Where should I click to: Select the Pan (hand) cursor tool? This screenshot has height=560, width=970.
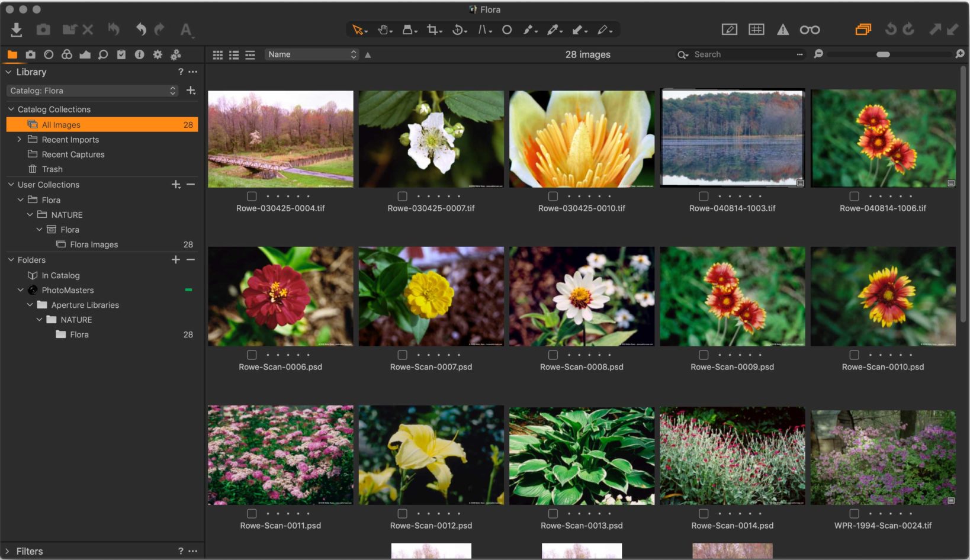(x=384, y=29)
